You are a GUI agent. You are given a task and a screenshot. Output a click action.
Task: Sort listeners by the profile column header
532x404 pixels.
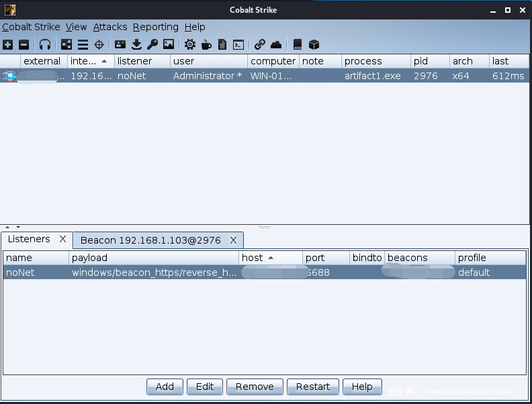490,258
